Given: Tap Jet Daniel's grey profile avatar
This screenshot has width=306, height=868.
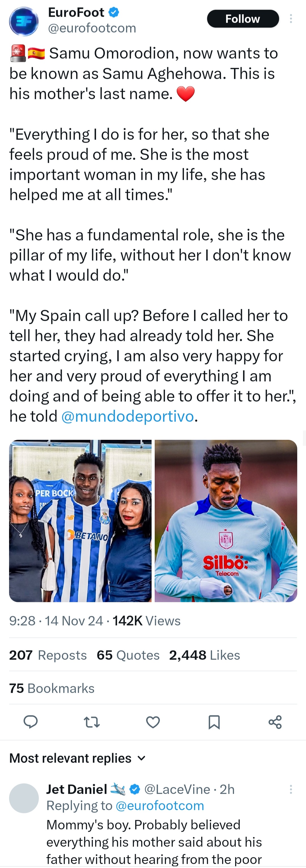Looking at the screenshot, I should (24, 798).
